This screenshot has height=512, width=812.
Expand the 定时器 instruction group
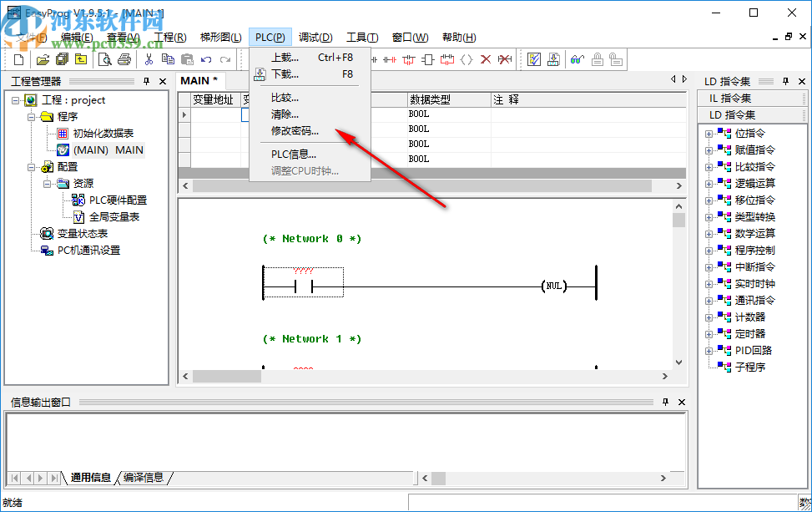pyautogui.click(x=709, y=334)
